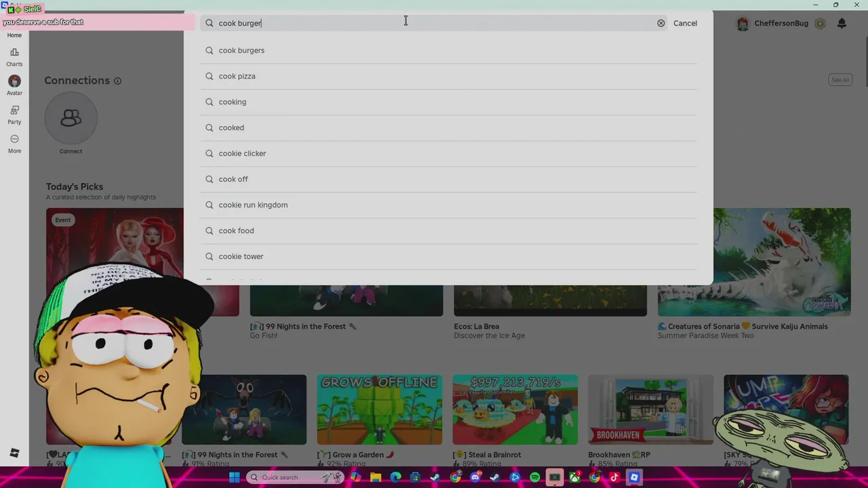The height and width of the screenshot is (488, 868).
Task: Select the 'cook burgers' suggestion
Action: tap(449, 50)
